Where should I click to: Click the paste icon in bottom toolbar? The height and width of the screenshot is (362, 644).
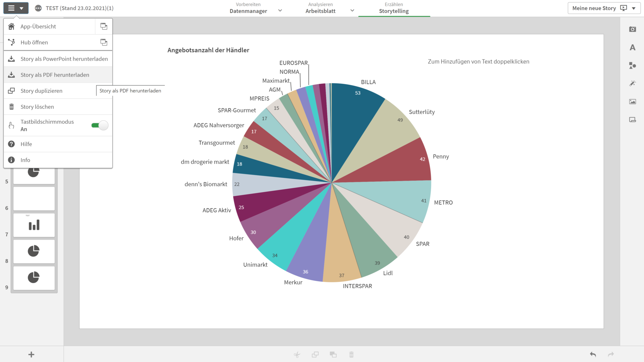(x=333, y=355)
